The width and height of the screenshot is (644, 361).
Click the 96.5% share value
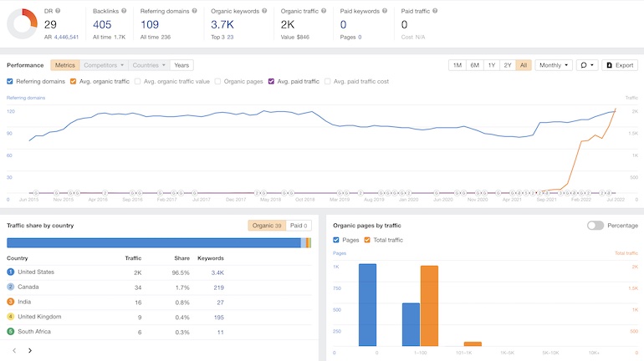click(x=181, y=272)
